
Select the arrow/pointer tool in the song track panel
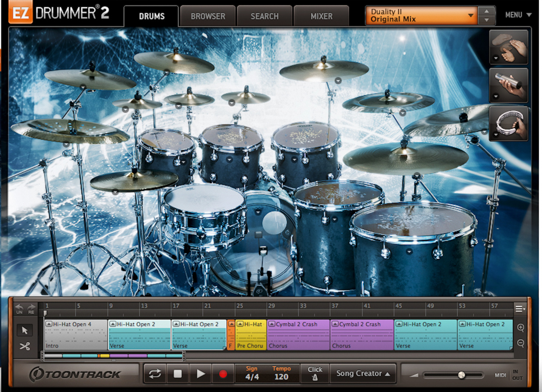pos(24,330)
